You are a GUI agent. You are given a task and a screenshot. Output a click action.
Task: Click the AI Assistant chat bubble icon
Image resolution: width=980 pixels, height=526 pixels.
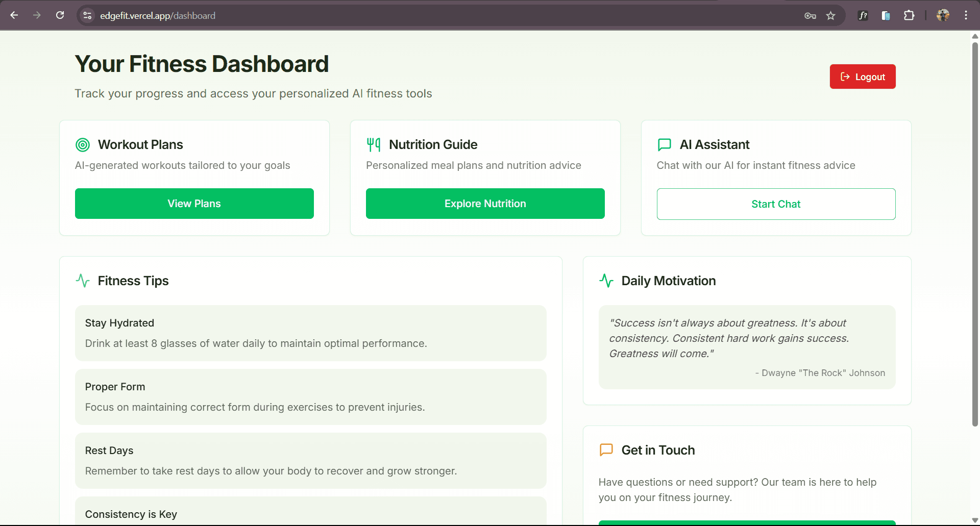tap(665, 145)
